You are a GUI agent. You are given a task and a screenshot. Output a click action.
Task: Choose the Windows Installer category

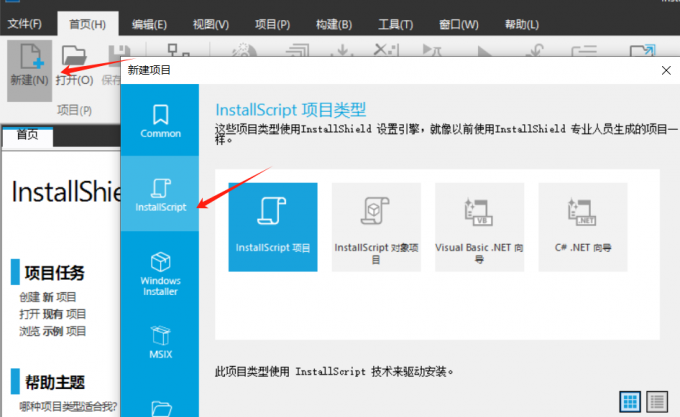click(160, 270)
